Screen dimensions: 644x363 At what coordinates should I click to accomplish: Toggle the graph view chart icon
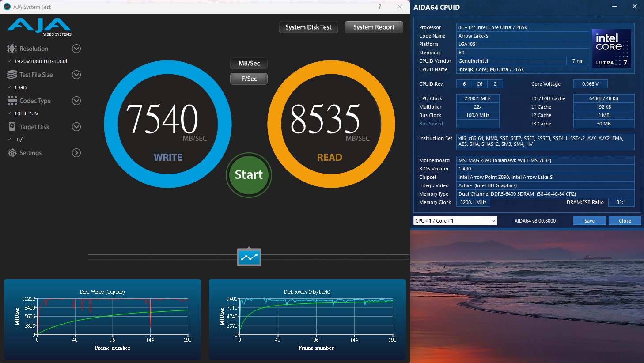(249, 257)
